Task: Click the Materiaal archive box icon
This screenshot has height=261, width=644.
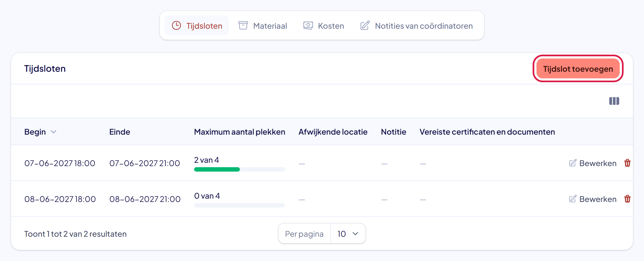Action: click(x=243, y=25)
